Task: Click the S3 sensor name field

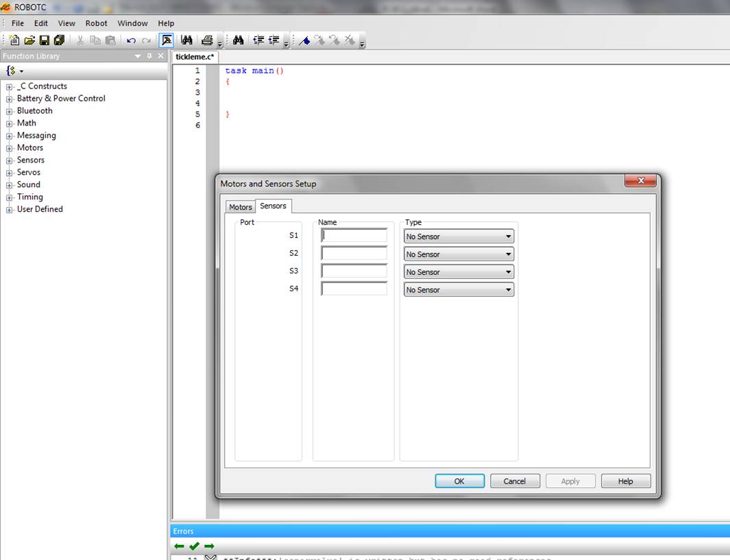Action: click(x=354, y=271)
